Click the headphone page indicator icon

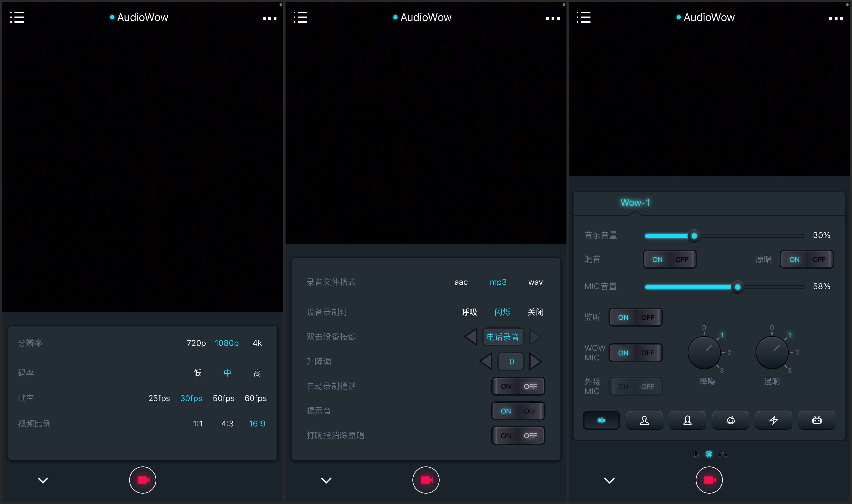[x=723, y=454]
